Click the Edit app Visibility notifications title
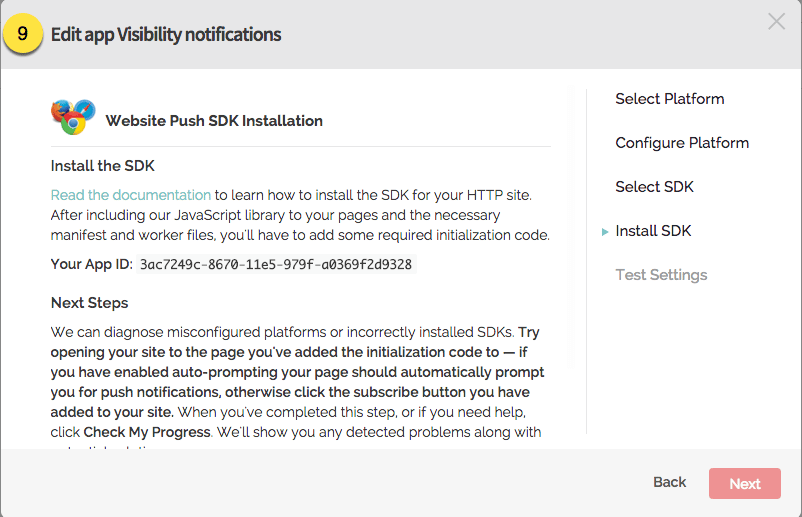This screenshot has height=517, width=802. click(x=166, y=35)
